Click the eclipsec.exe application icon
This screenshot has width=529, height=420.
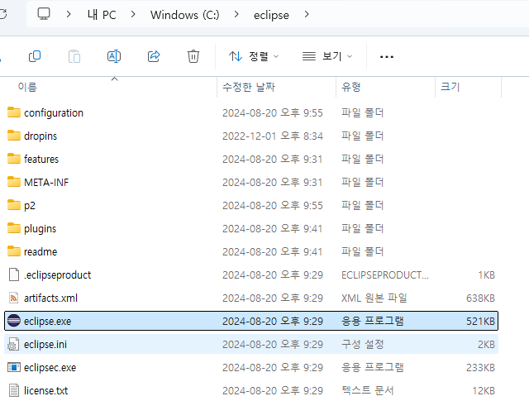tap(14, 367)
